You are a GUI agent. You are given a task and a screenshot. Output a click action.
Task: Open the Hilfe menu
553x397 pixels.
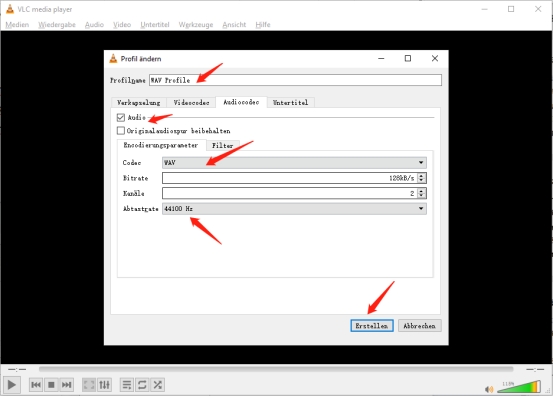pyautogui.click(x=263, y=25)
